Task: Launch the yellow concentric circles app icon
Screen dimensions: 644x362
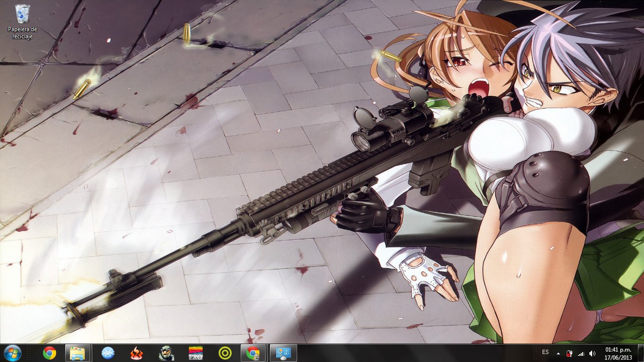Action: 225,353
